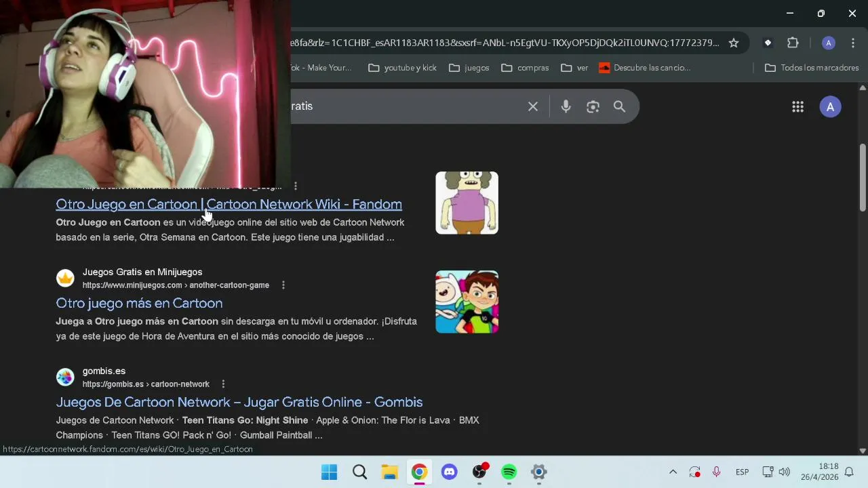Open Discord from the taskbar
Image resolution: width=868 pixels, height=488 pixels.
coord(449,472)
